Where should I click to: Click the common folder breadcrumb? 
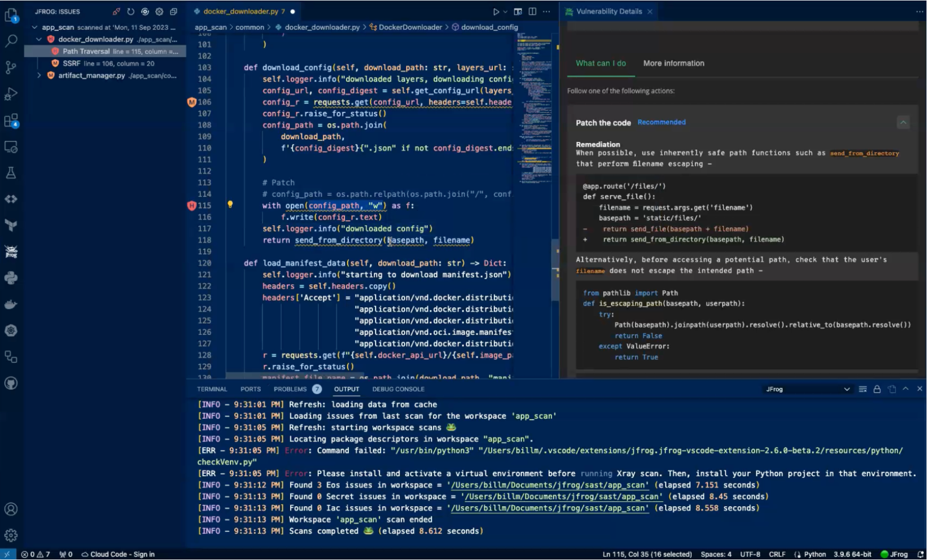click(x=250, y=27)
